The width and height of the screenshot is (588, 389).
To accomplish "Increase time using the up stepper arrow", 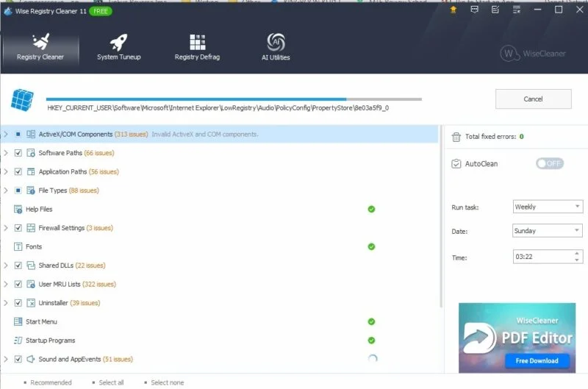I will 577,254.
